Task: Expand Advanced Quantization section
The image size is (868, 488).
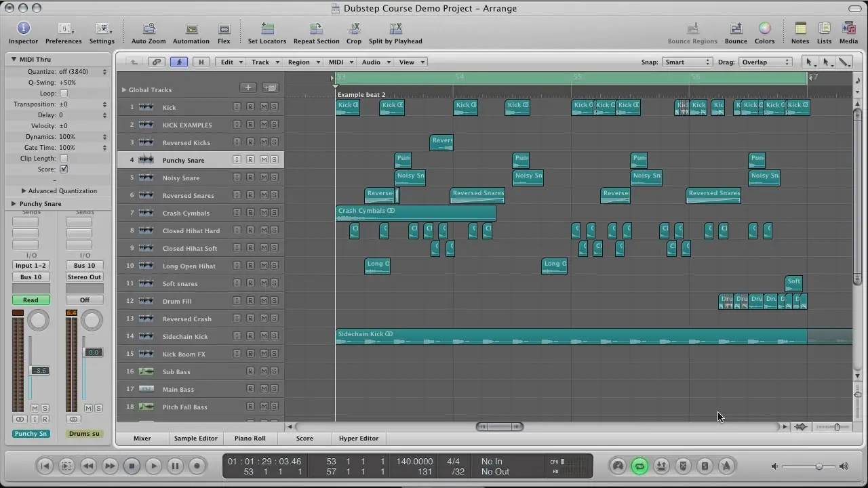Action: [x=24, y=191]
